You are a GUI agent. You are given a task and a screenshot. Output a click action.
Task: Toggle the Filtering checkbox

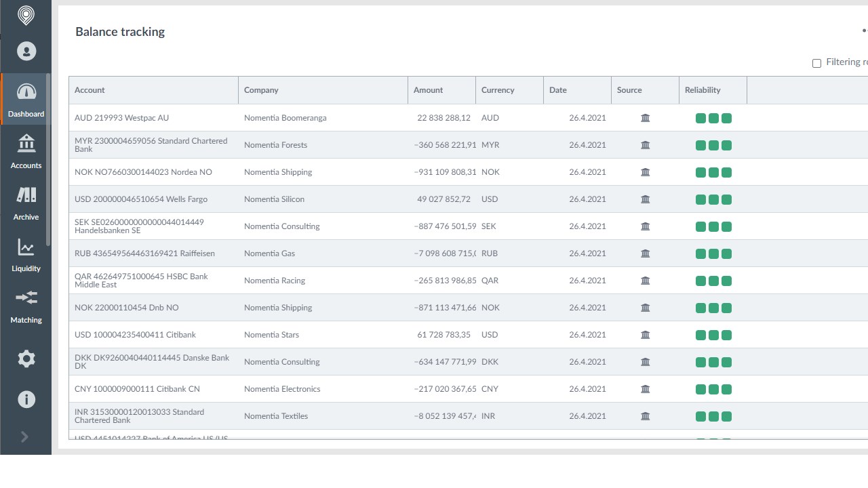coord(816,63)
